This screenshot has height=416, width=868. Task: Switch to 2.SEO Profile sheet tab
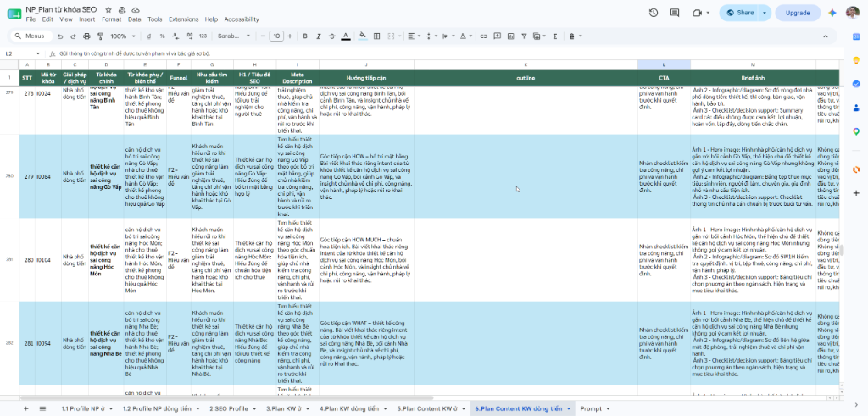click(x=229, y=409)
